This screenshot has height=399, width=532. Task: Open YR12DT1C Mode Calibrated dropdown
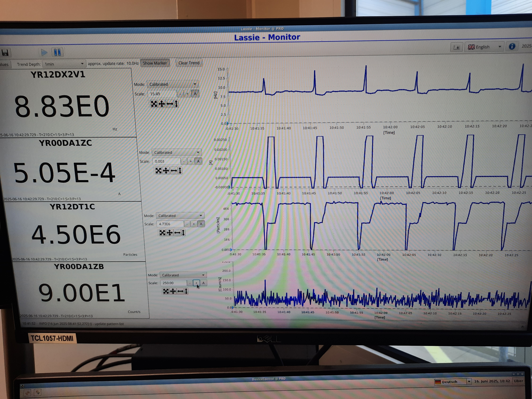(x=180, y=215)
